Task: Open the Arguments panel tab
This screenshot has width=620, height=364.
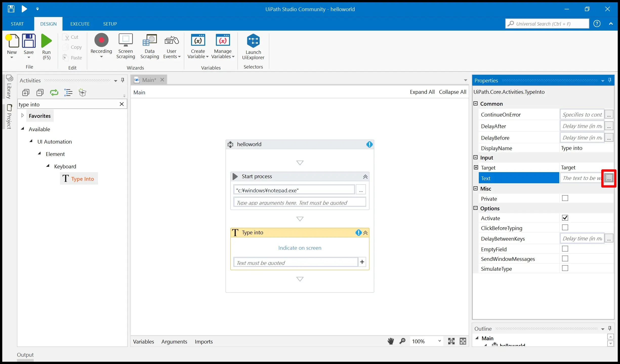Action: 174,342
